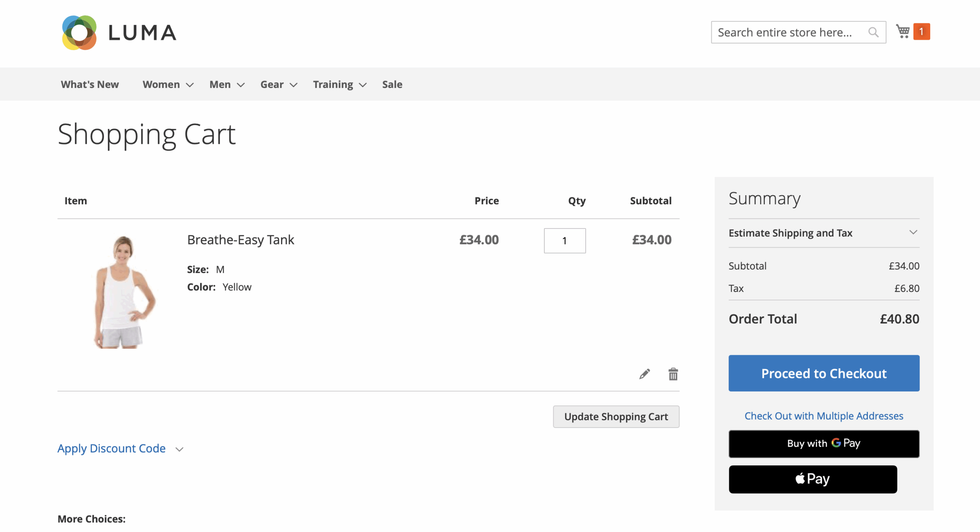Open the Women dropdown menu
This screenshot has height=532, width=980.
pyautogui.click(x=161, y=84)
